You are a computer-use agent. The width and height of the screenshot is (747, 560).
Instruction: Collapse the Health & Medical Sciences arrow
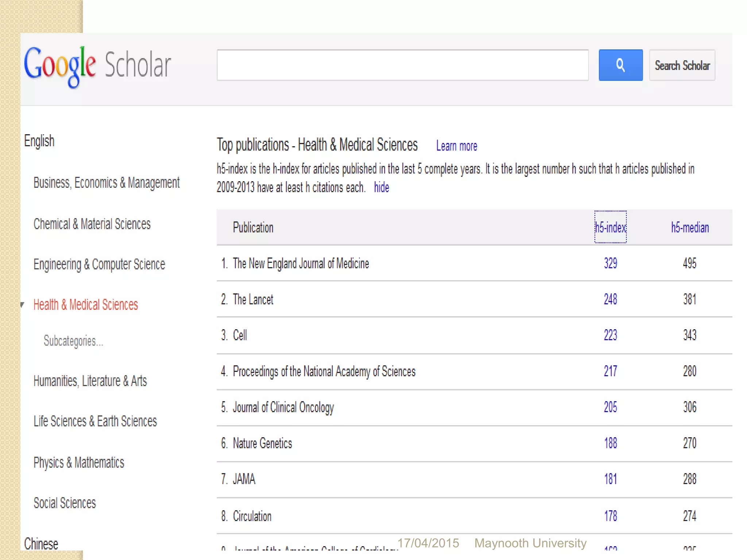click(x=23, y=304)
